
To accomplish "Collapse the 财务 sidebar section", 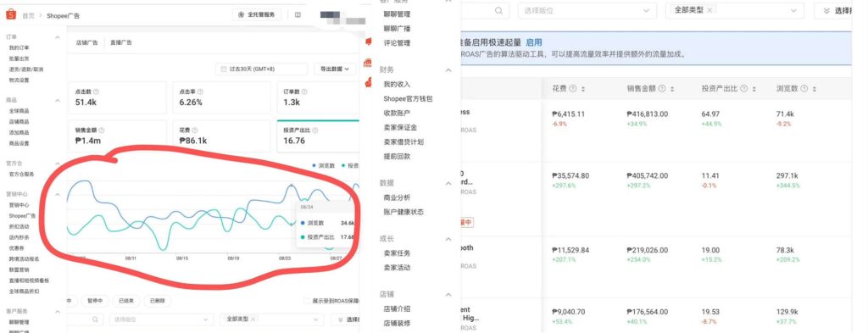I will 448,70.
